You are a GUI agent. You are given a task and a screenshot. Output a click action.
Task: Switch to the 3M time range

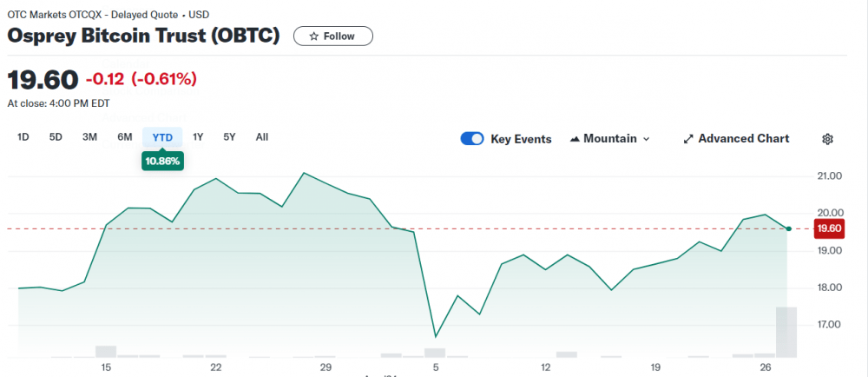[x=89, y=137]
